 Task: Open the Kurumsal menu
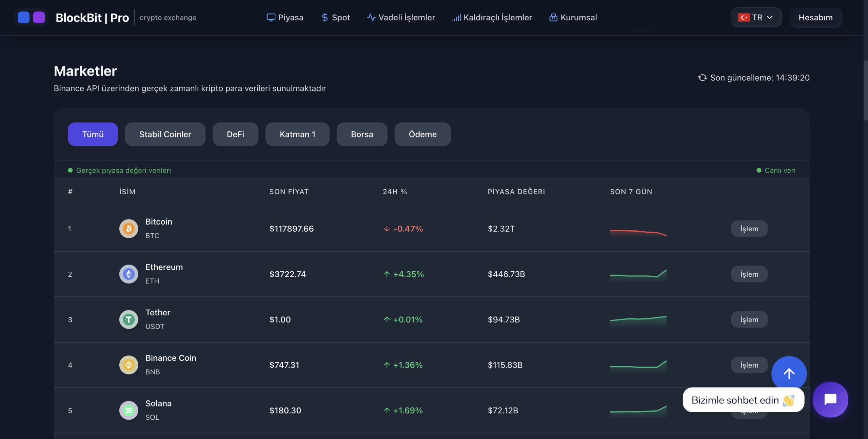(573, 18)
